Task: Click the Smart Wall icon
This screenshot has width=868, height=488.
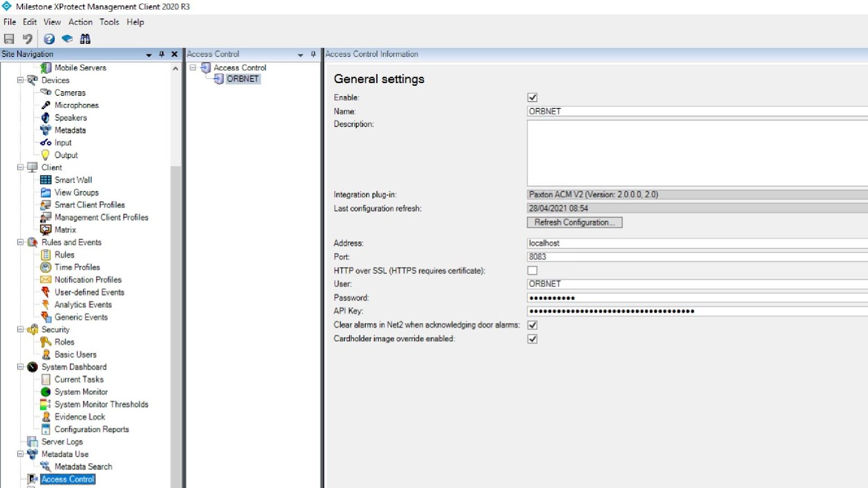Action: [46, 180]
